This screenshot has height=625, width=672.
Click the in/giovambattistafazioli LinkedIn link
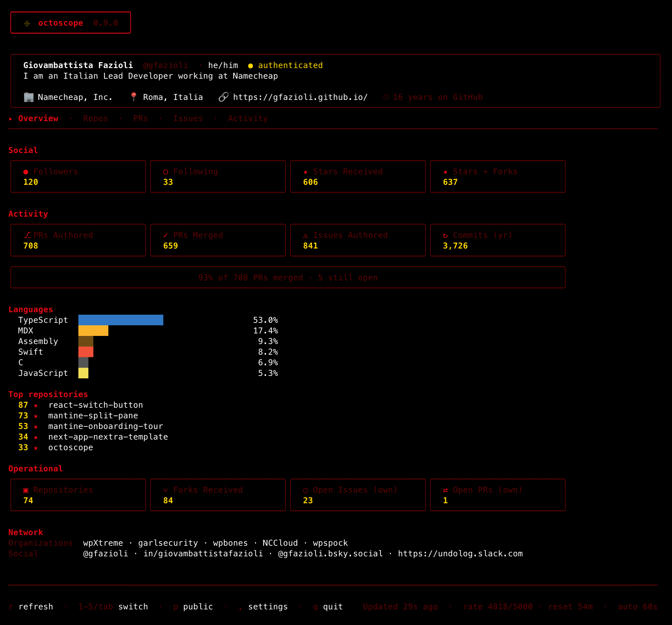[x=203, y=553]
